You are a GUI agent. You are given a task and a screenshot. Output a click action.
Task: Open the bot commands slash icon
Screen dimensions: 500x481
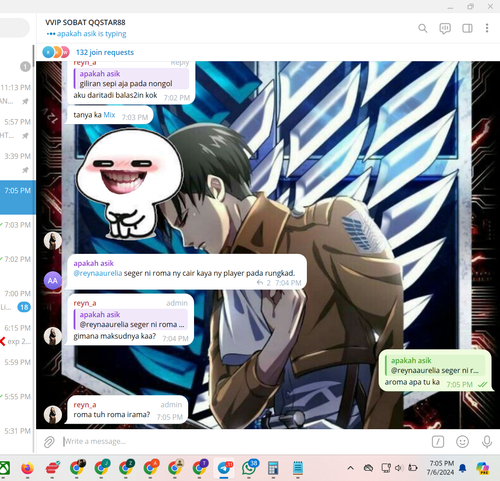(x=438, y=442)
